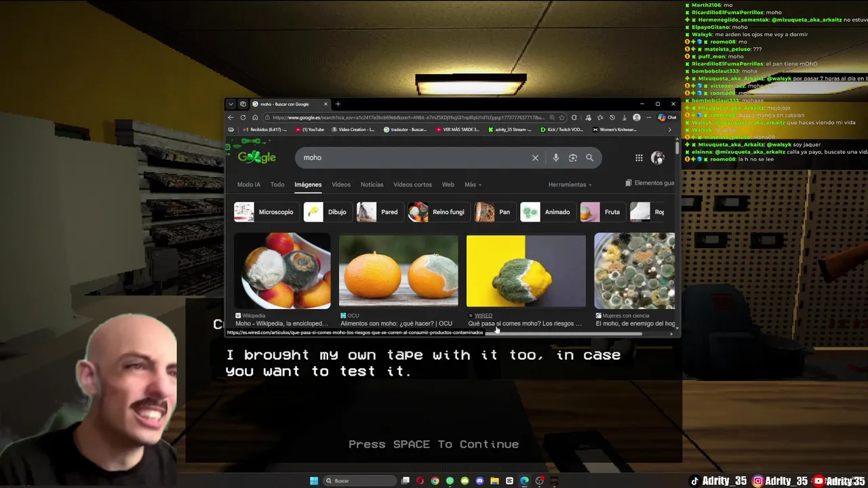Switch to the 'Web' tab
This screenshot has width=868, height=488.
(x=448, y=184)
